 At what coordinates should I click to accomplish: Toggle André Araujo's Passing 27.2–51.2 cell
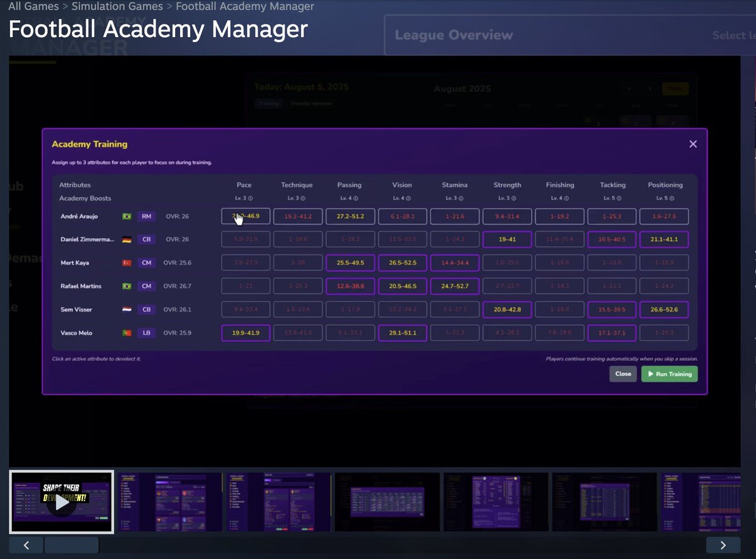click(x=350, y=217)
